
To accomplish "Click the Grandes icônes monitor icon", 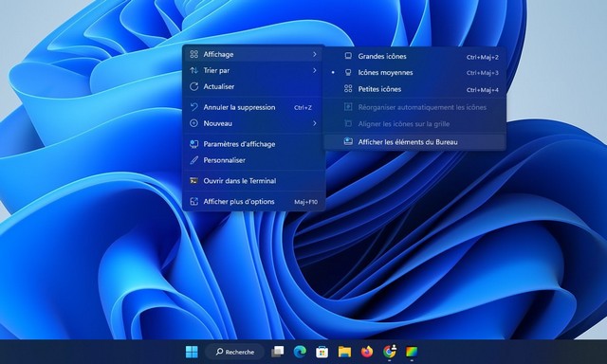I will point(348,56).
